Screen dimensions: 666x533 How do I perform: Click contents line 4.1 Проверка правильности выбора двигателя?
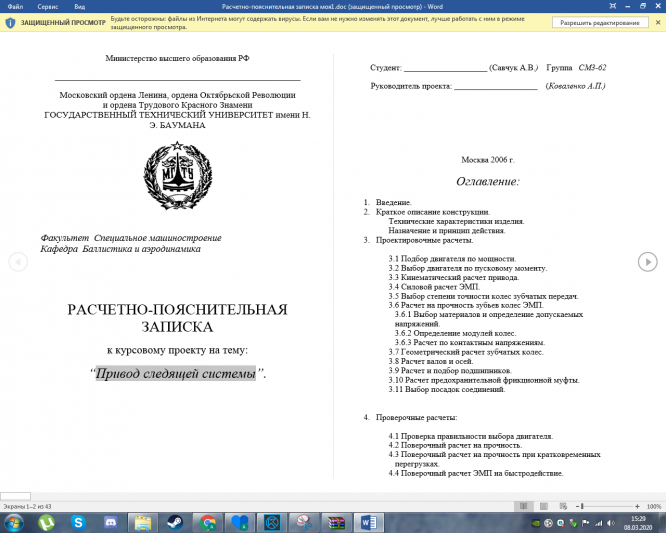pyautogui.click(x=471, y=436)
